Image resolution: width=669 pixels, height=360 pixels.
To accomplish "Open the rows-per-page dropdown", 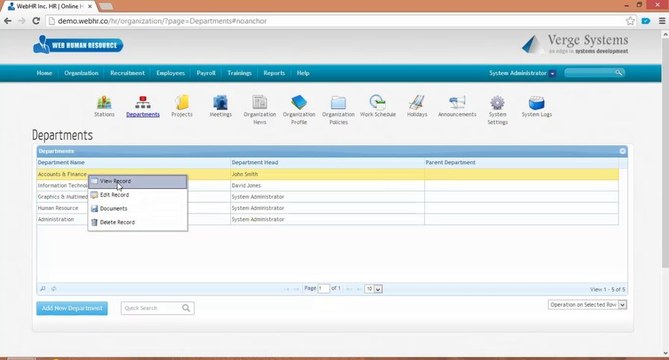I will tap(373, 289).
